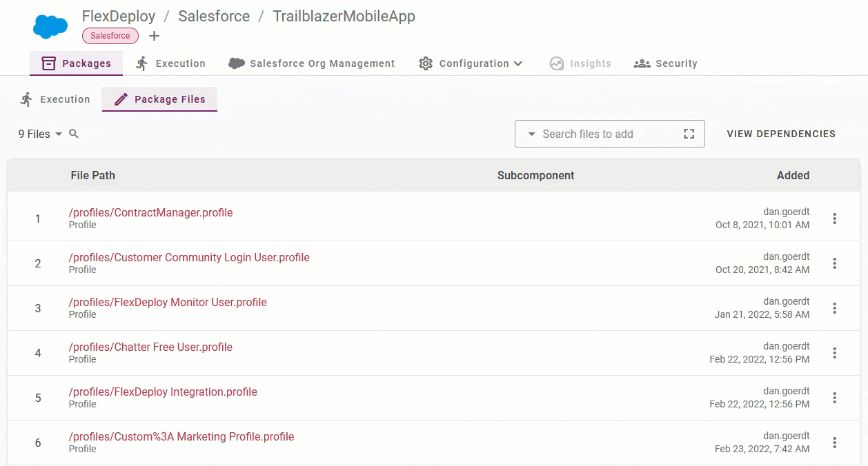Image resolution: width=868 pixels, height=466 pixels.
Task: Click the date Oct 8, 2021, 10:01 AM
Action: [762, 225]
